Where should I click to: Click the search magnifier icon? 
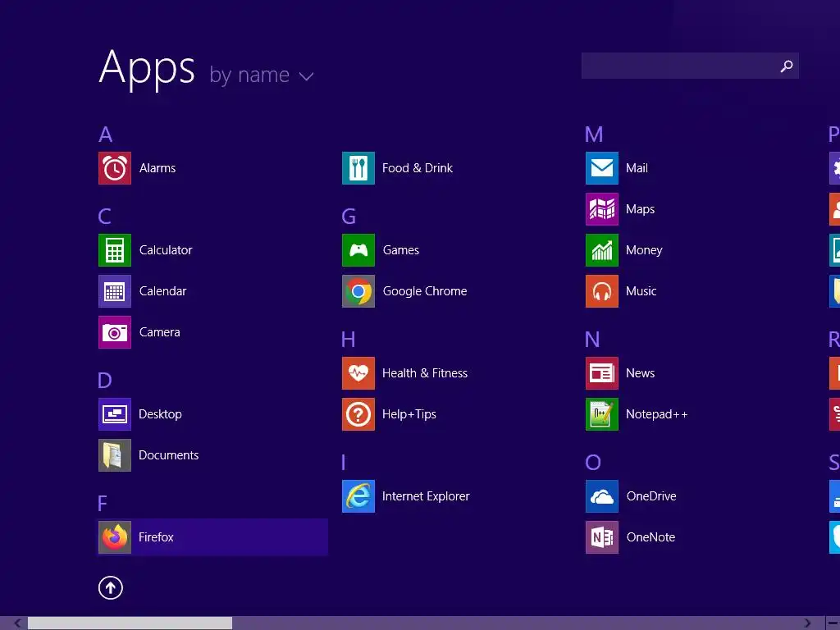(787, 66)
